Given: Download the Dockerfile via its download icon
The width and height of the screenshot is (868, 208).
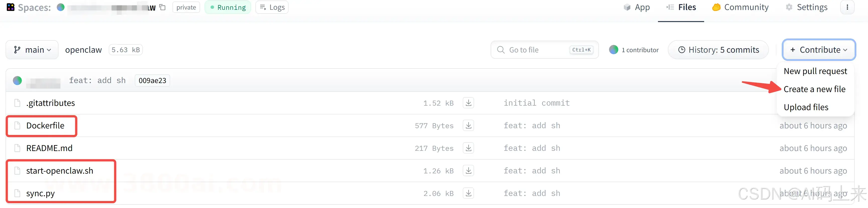Looking at the screenshot, I should pos(468,125).
